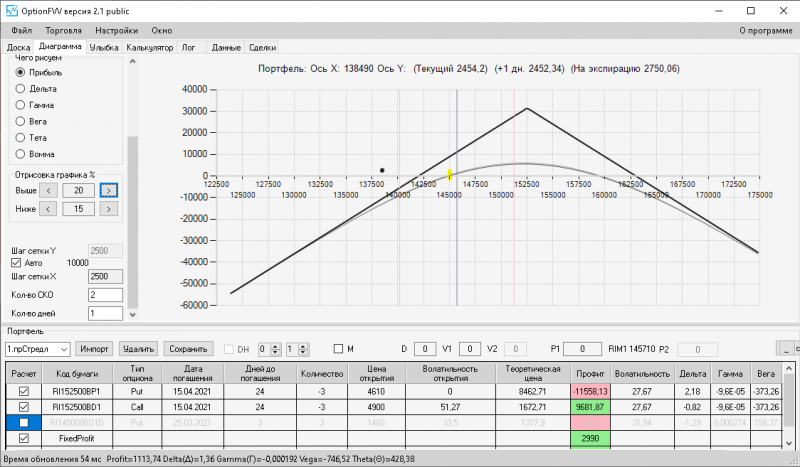Select the Дельта radio button
The height and width of the screenshot is (467, 800).
[20, 89]
